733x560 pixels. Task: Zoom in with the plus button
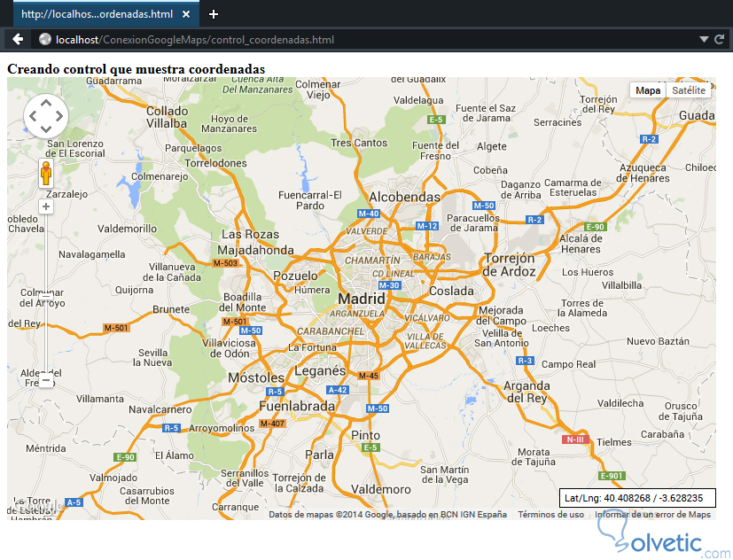click(46, 206)
